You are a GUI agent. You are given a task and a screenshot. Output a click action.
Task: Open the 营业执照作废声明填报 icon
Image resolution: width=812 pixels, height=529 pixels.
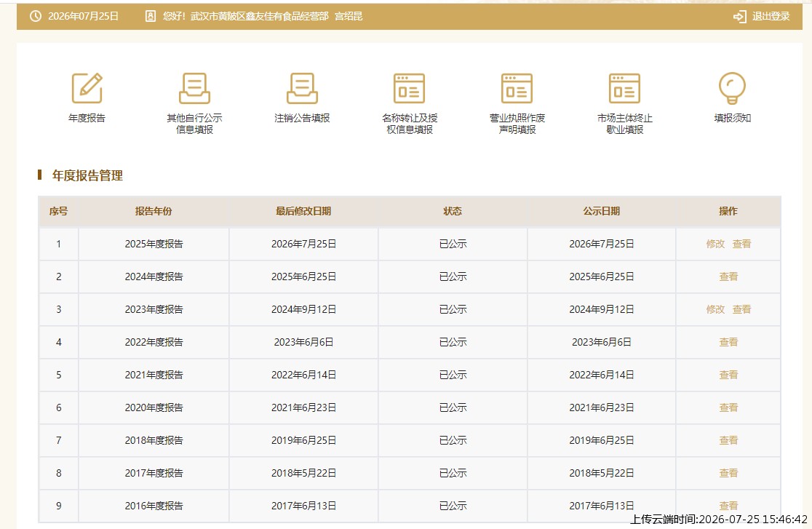(517, 88)
